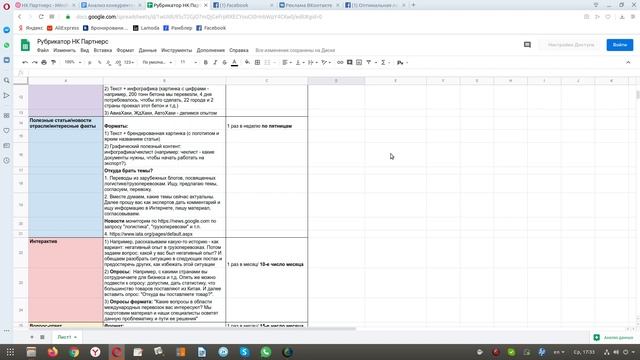Open the Вид menu
Screen dimensions: 640x360
coord(84,50)
